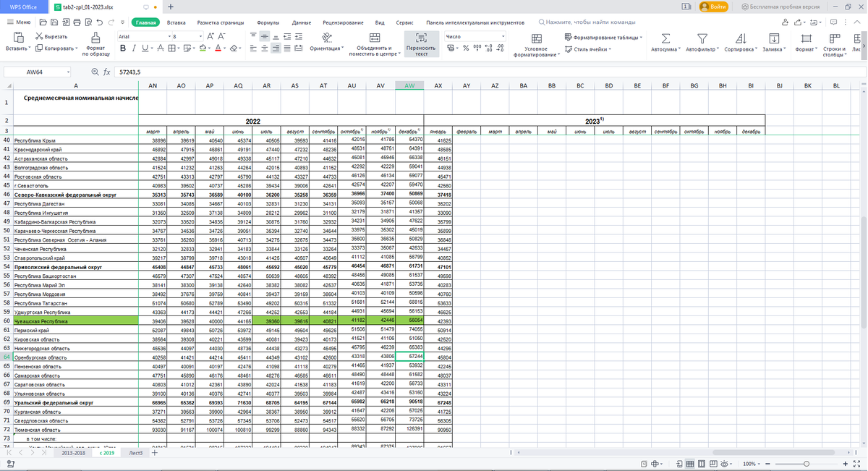
Task: Apply percent style to the cell
Action: coord(466,48)
